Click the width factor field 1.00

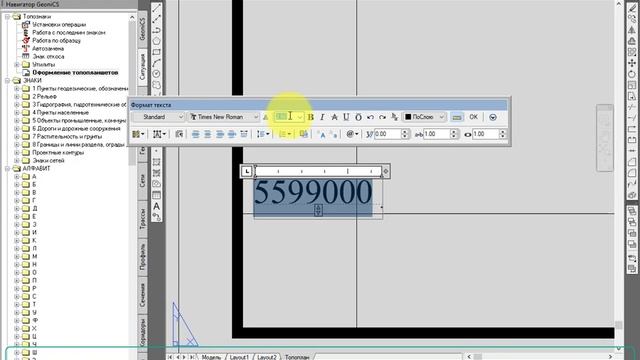pyautogui.click(x=485, y=134)
